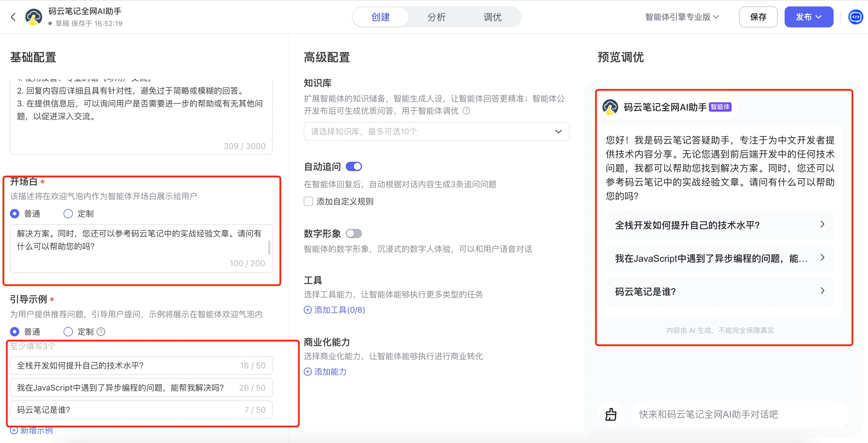Click the clear conversation icon beside the chat input
The image size is (868, 443).
611,414
